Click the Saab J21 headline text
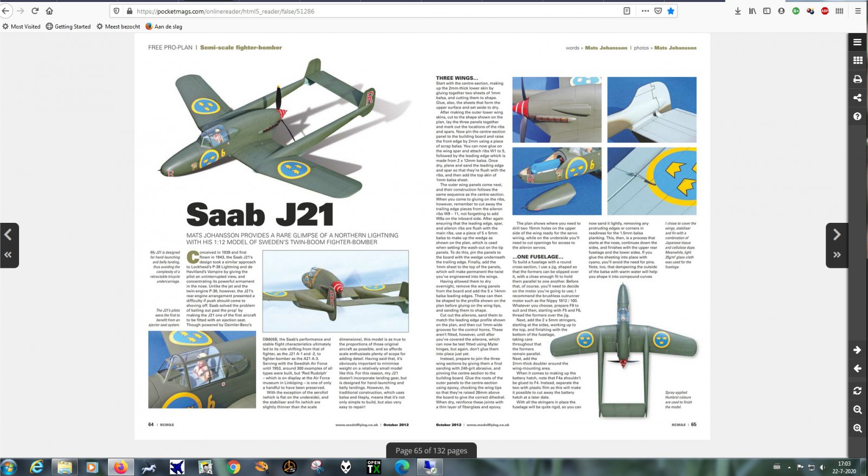This screenshot has width=868, height=476. click(260, 215)
